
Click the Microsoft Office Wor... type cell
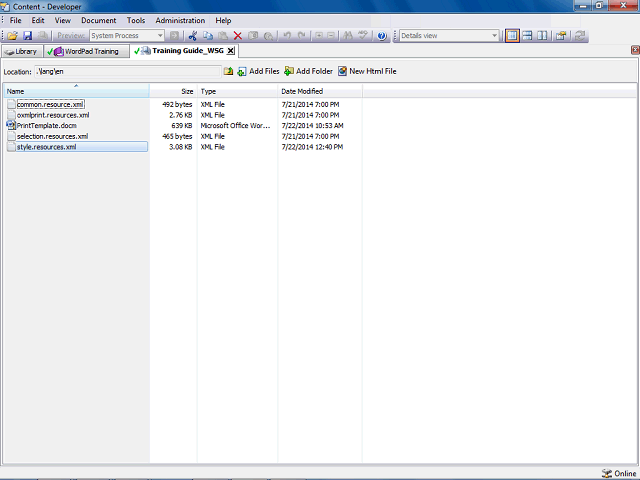pos(235,126)
